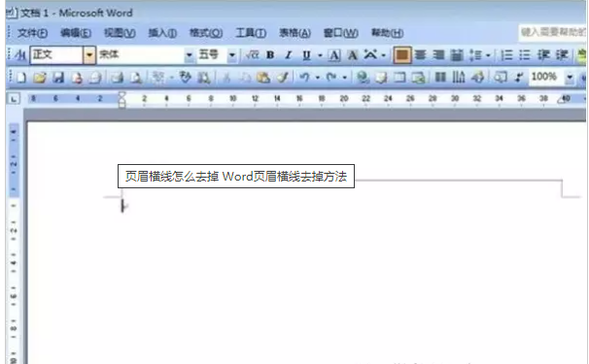Open the 插入(I) menu
The width and height of the screenshot is (589, 364).
coord(162,33)
